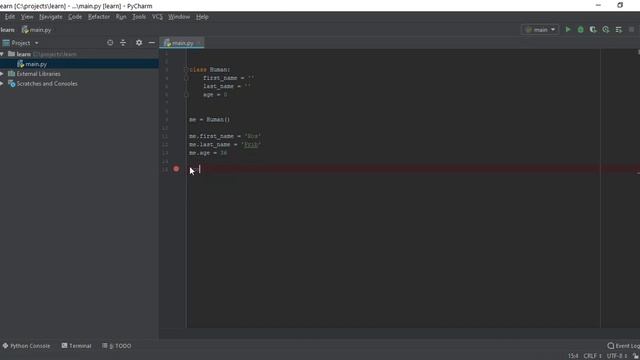
Task: Click on the class Human line
Action: (x=210, y=70)
